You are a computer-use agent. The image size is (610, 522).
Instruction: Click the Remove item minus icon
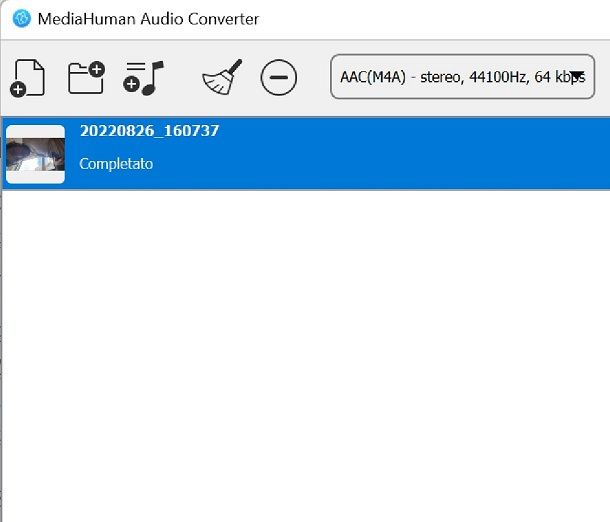pyautogui.click(x=279, y=77)
